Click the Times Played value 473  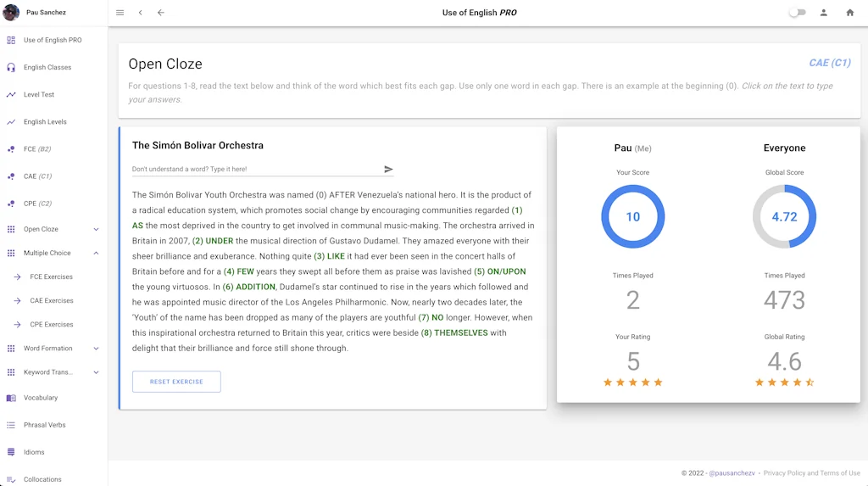click(x=784, y=299)
